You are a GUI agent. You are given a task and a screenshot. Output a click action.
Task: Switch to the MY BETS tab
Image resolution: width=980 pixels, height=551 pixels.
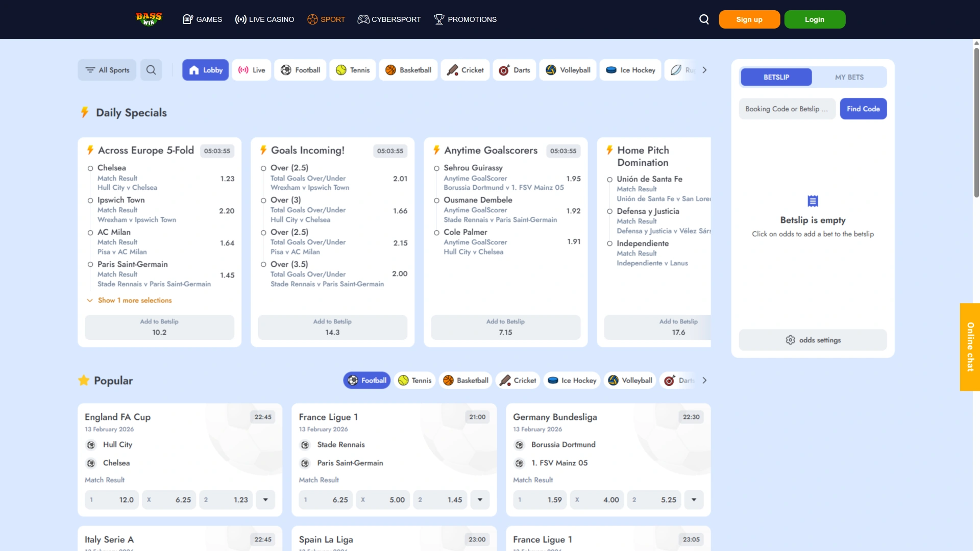coord(849,77)
